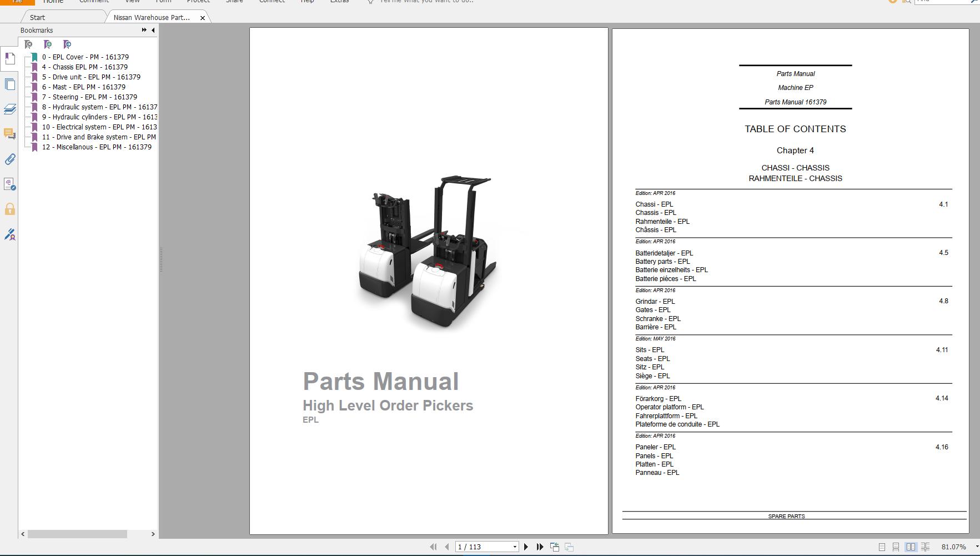Go to the first page
The width and height of the screenshot is (980, 556).
point(433,547)
